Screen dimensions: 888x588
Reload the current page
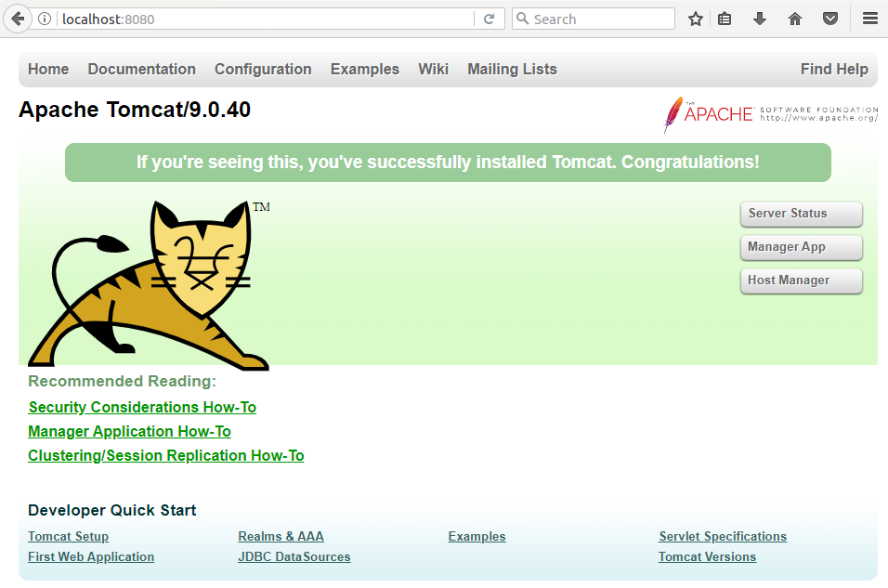click(x=490, y=18)
